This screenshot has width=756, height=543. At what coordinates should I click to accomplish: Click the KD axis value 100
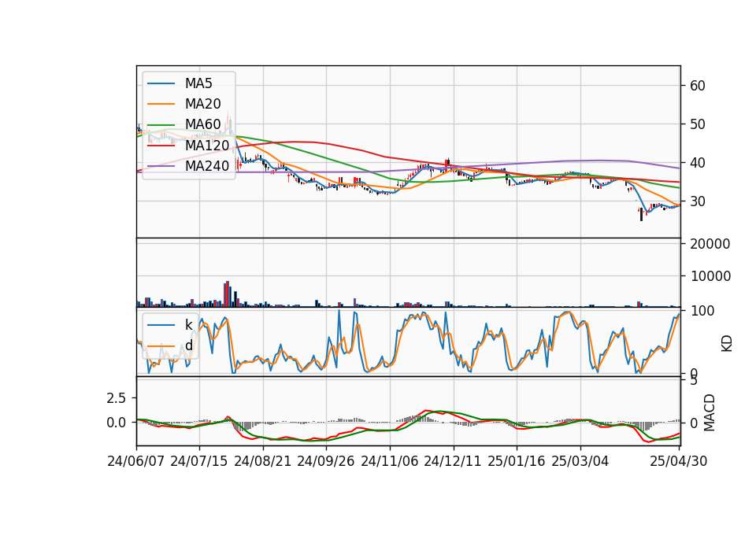pyautogui.click(x=702, y=311)
